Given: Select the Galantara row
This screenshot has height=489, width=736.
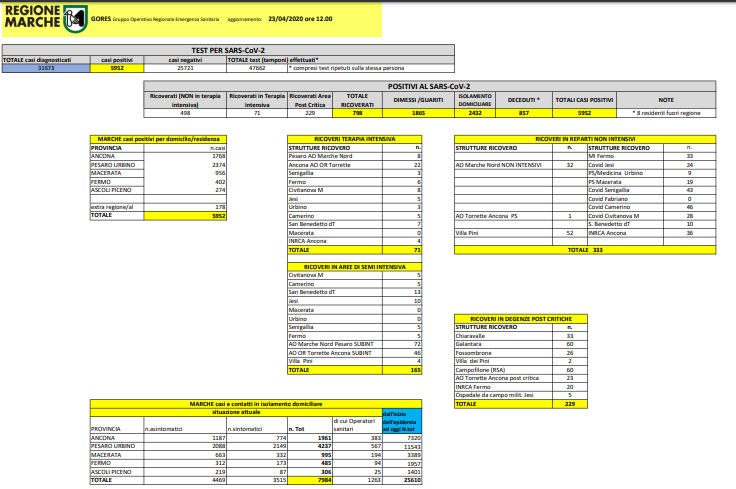Looking at the screenshot, I should 521,344.
